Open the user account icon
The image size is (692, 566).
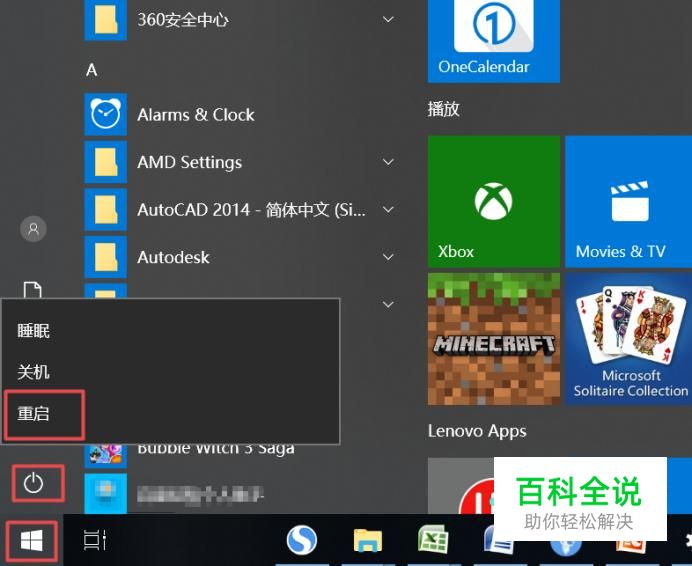click(33, 229)
